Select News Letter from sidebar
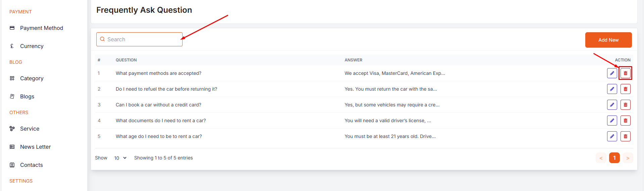This screenshot has width=644, height=191. tap(35, 147)
